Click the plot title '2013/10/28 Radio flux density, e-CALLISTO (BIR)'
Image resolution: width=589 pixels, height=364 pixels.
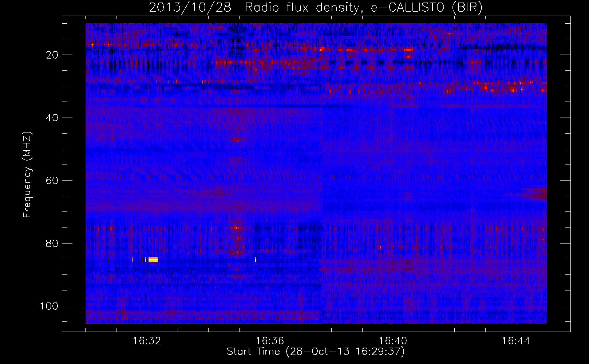[316, 8]
